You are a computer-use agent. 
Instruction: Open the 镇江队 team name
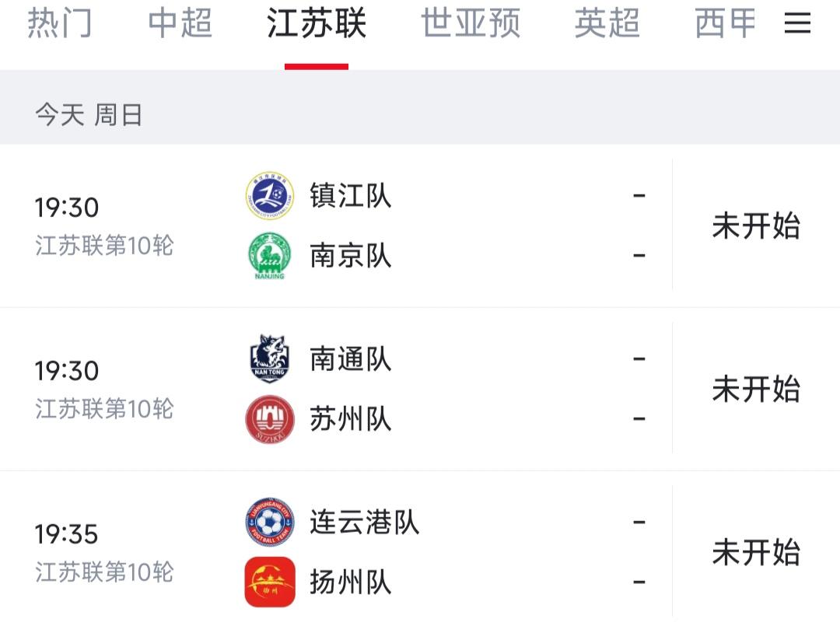click(x=350, y=195)
